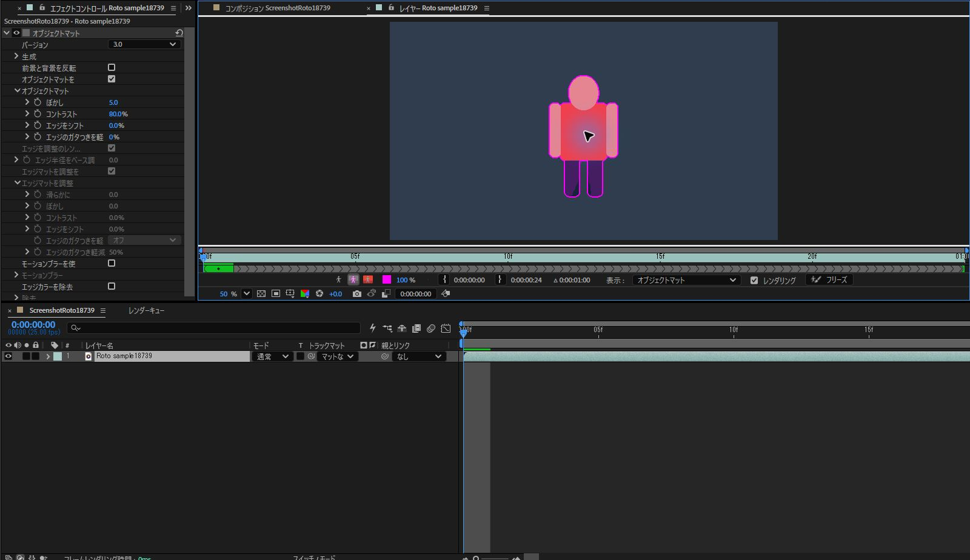Click the magenta overlay color swatch
The height and width of the screenshot is (560, 970).
pyautogui.click(x=387, y=280)
